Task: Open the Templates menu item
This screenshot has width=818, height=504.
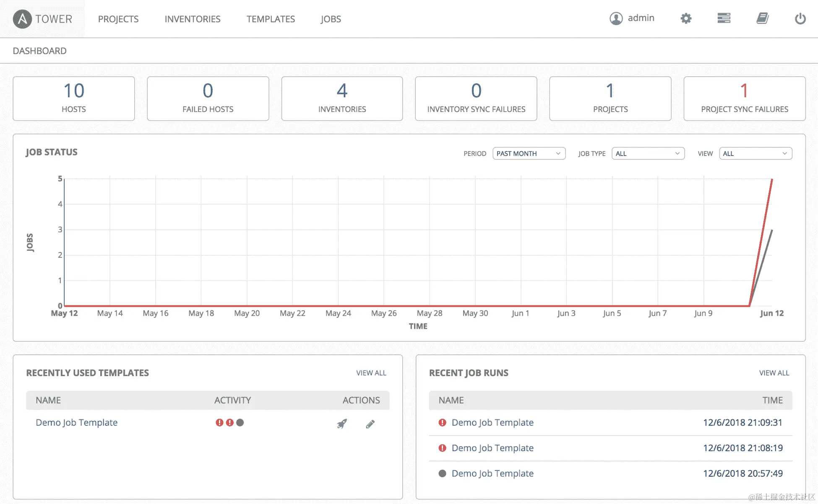Action: tap(271, 19)
